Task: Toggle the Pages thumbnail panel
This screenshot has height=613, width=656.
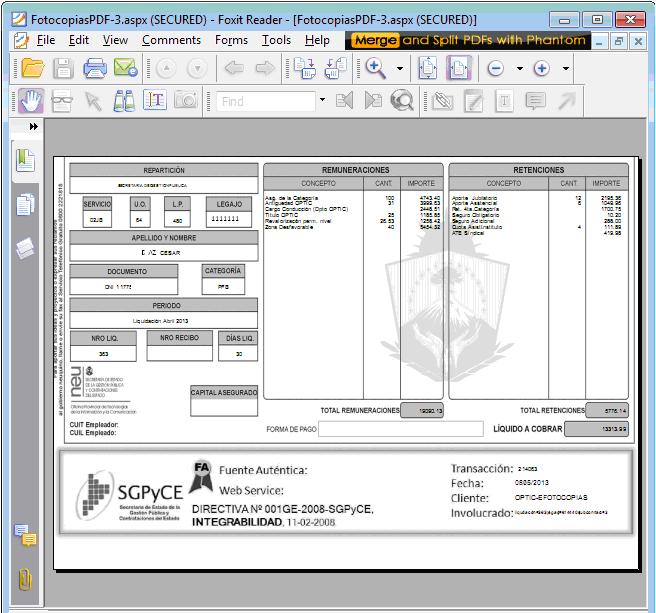Action: tap(25, 205)
